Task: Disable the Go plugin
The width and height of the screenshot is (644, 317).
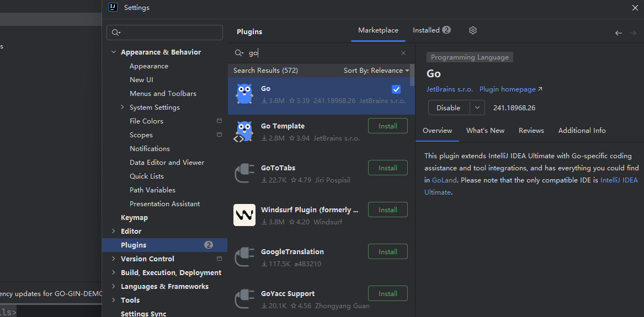Action: pyautogui.click(x=449, y=108)
